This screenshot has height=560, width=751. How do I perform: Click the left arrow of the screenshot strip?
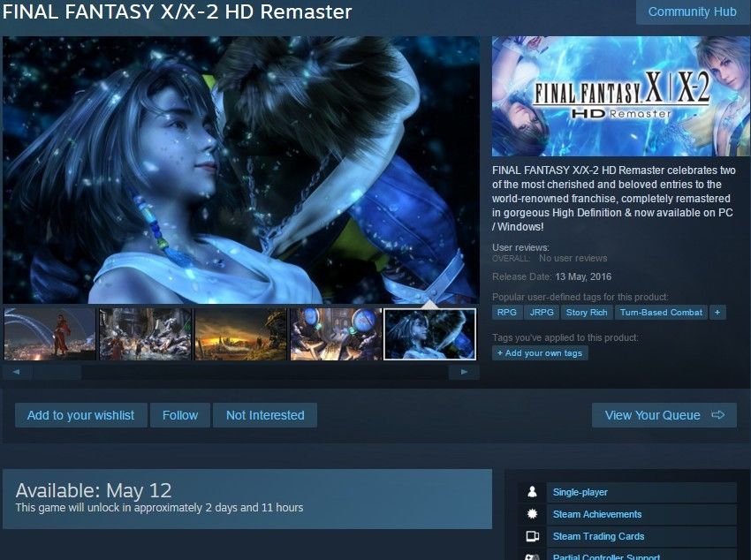(17, 372)
